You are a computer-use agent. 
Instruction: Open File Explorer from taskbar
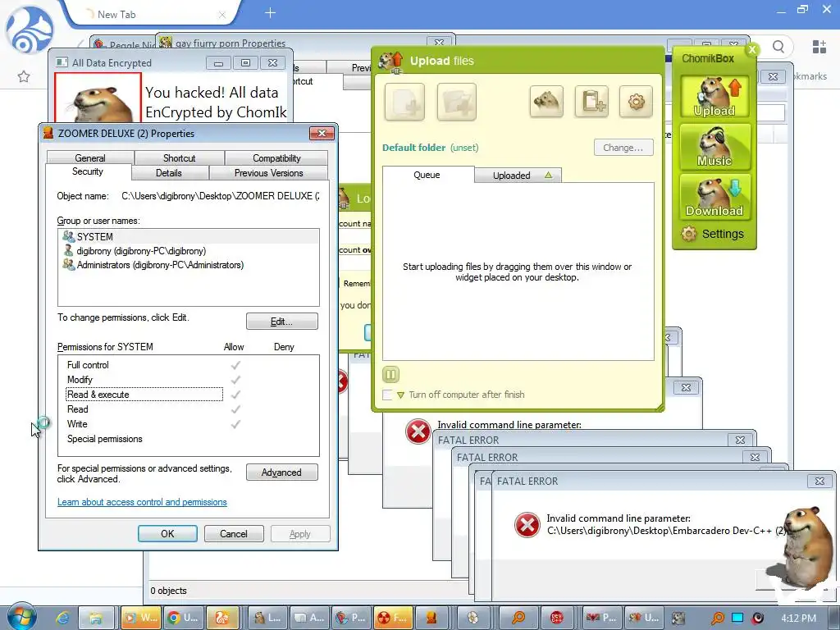[96, 619]
